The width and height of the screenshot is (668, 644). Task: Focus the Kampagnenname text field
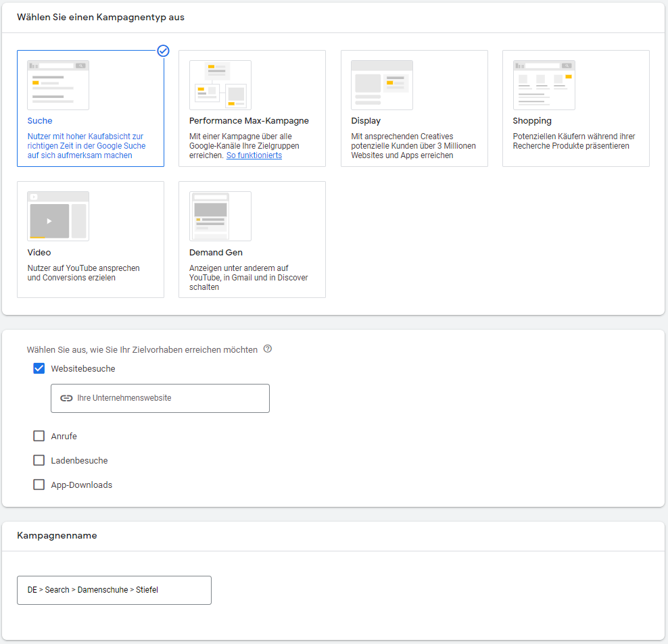click(x=114, y=590)
